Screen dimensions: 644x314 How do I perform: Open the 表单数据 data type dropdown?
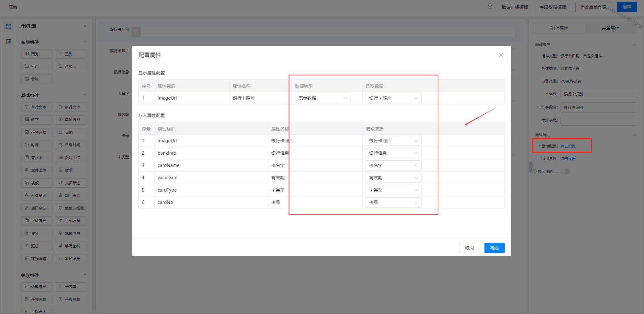tap(323, 98)
